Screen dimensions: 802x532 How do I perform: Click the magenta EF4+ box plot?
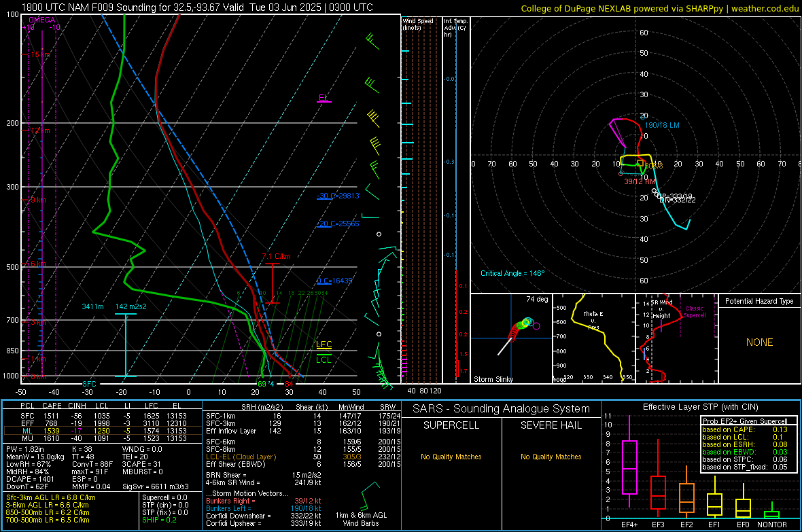pos(629,462)
